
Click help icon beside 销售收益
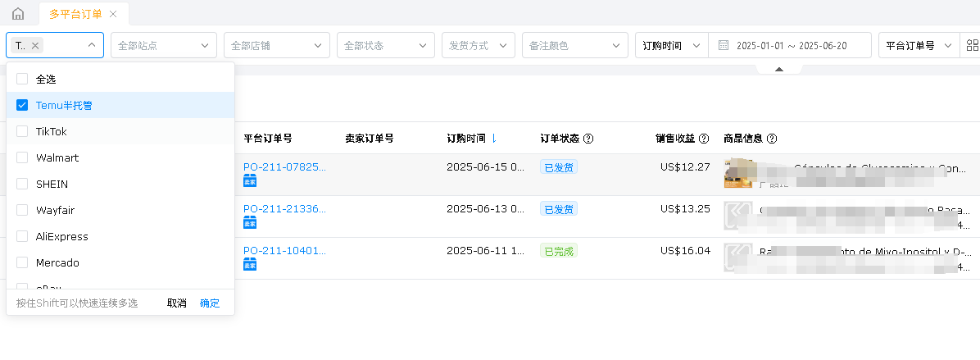click(x=704, y=139)
